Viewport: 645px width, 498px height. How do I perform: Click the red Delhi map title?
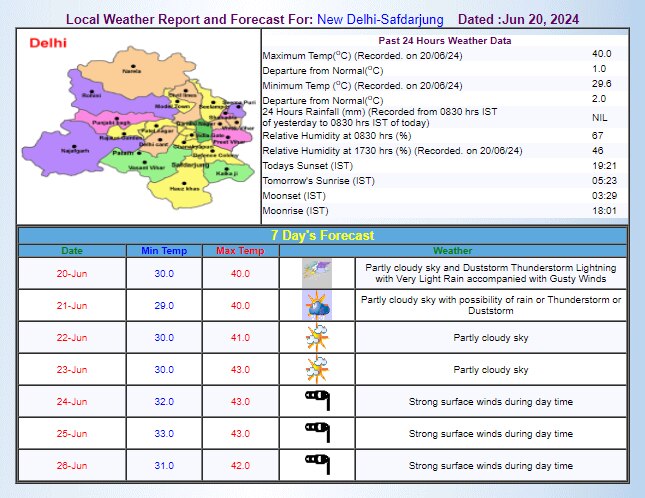[49, 43]
